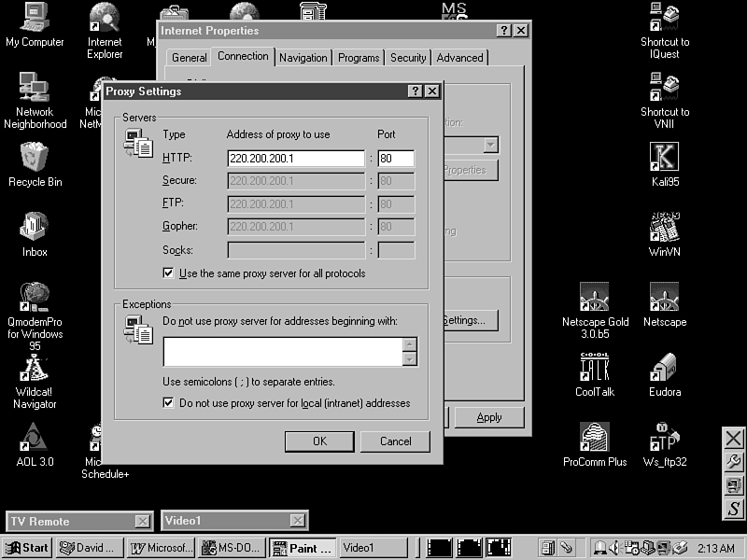Screen dimensions: 747x560
Task: Click the Netscape Gold 3.0.b5 icon
Action: pyautogui.click(x=595, y=310)
